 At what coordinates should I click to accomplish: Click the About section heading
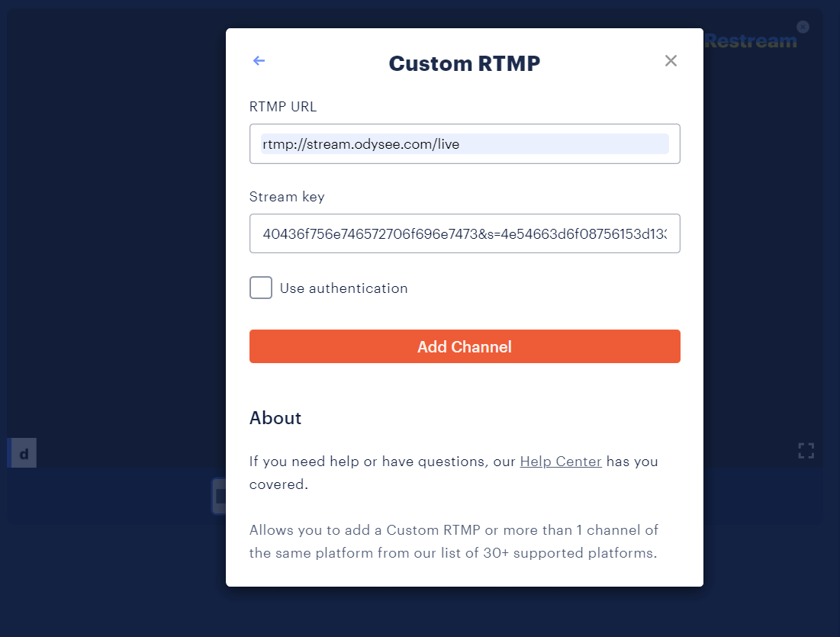pos(275,418)
